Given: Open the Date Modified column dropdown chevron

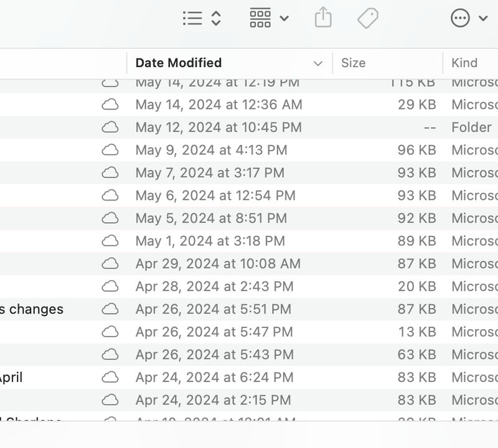Looking at the screenshot, I should click(x=317, y=63).
